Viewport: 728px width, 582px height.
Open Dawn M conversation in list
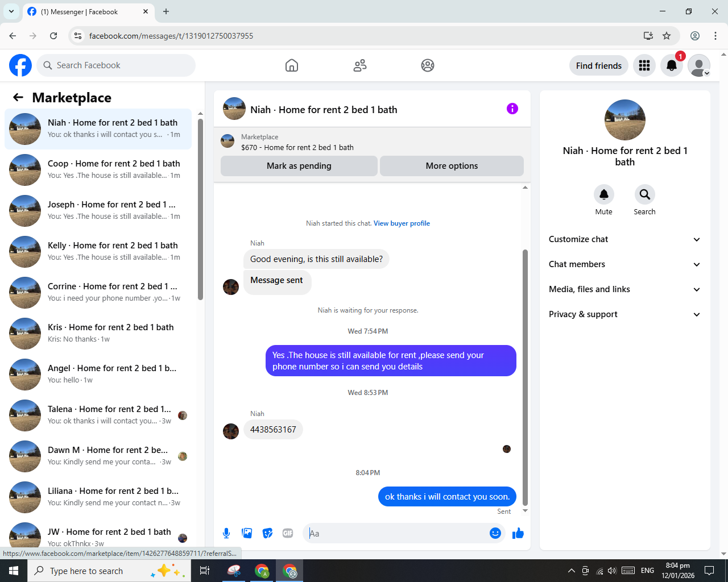tap(98, 456)
